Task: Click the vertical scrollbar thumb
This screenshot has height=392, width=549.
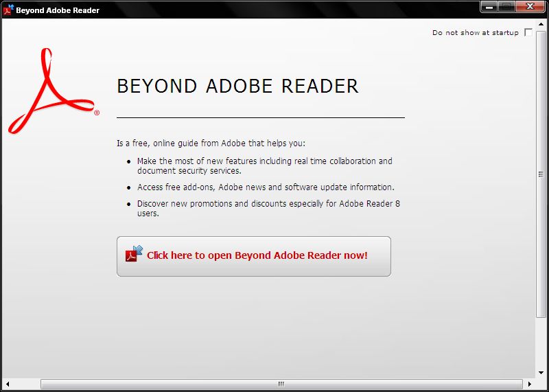Action: [541, 174]
